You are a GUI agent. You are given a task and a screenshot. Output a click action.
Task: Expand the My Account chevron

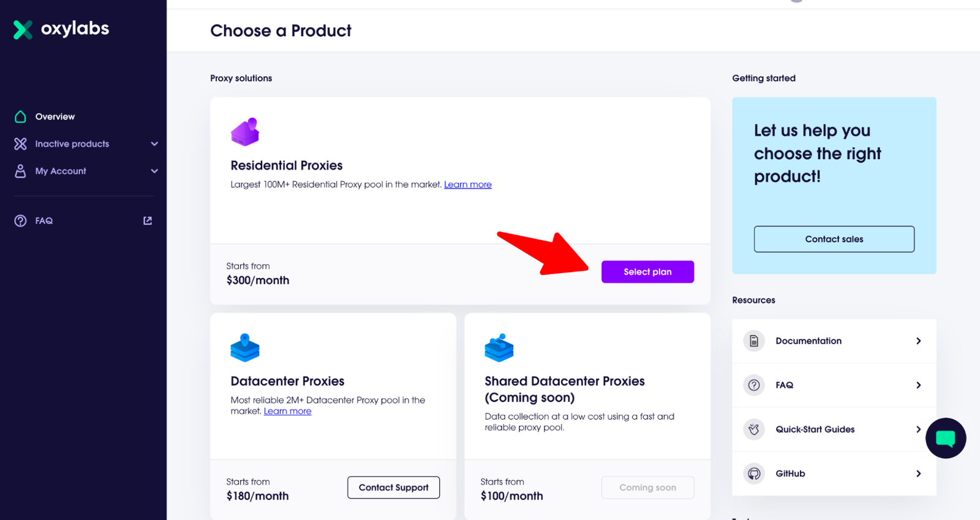[154, 171]
